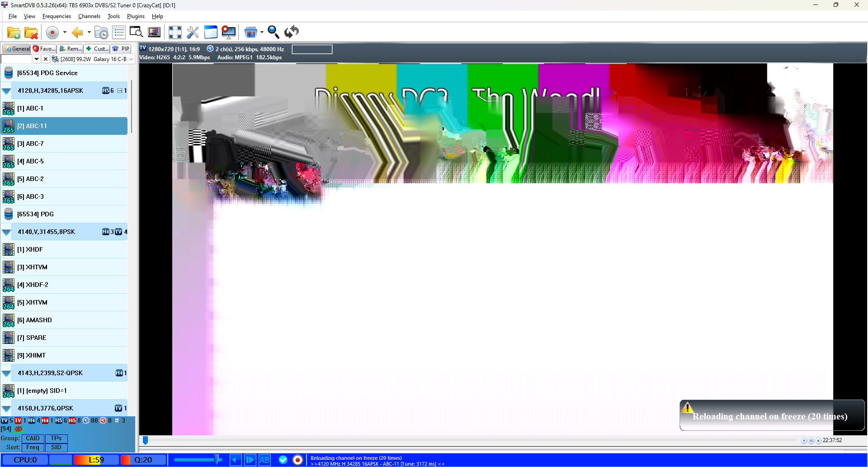The image size is (868, 467).
Task: Click the refresh reload arrows icon
Action: [292, 32]
